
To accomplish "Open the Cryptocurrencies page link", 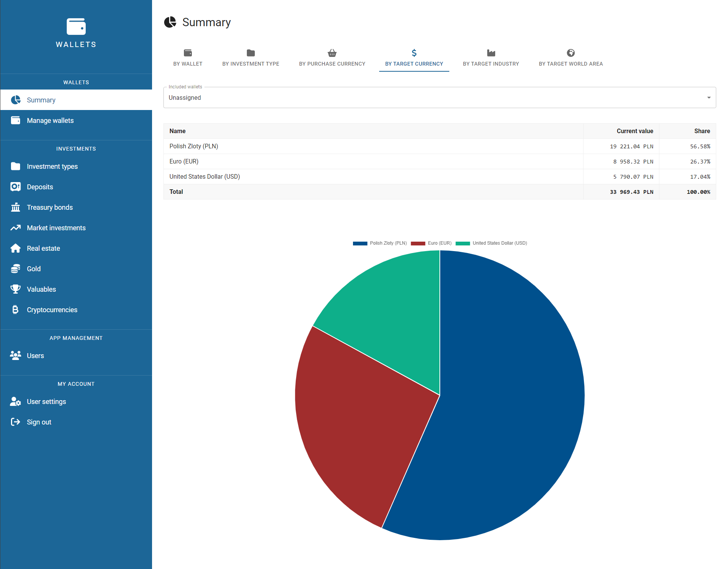I will [76, 310].
